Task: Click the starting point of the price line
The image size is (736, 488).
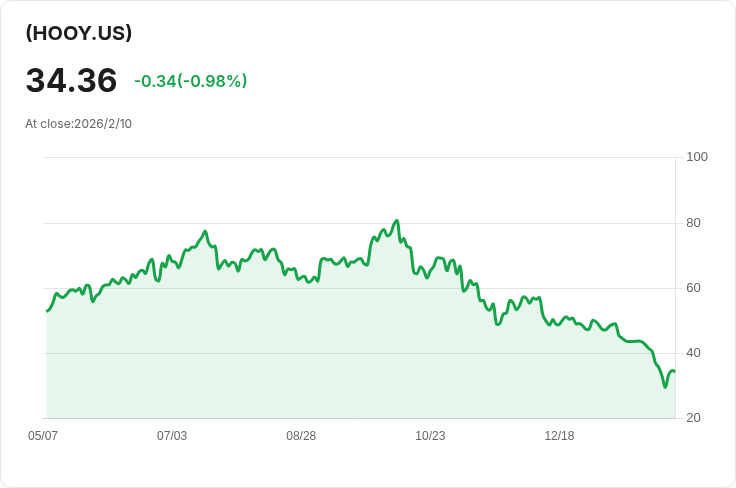Action: (x=47, y=311)
